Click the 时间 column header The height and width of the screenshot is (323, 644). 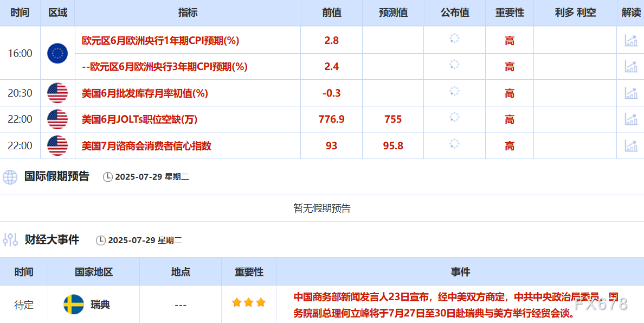(20, 12)
